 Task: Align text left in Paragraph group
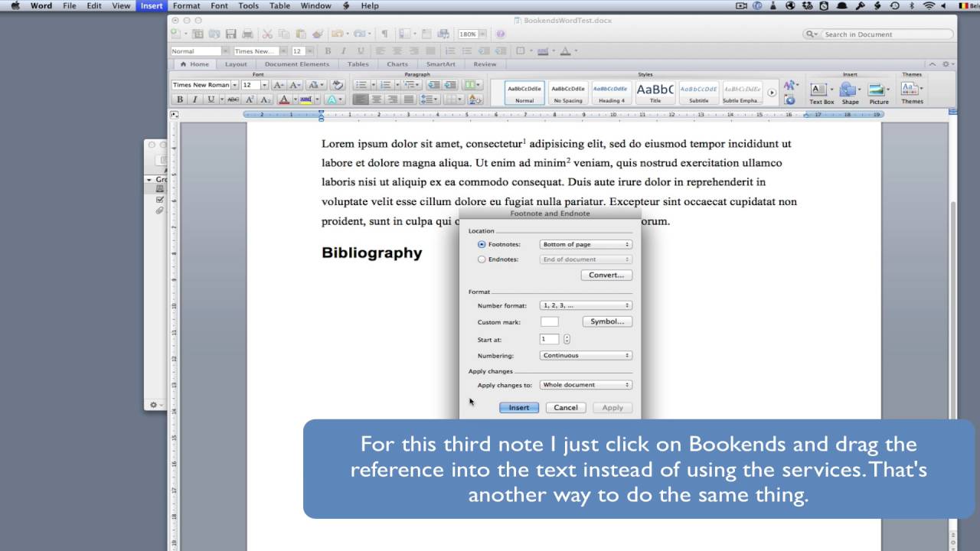pos(361,99)
